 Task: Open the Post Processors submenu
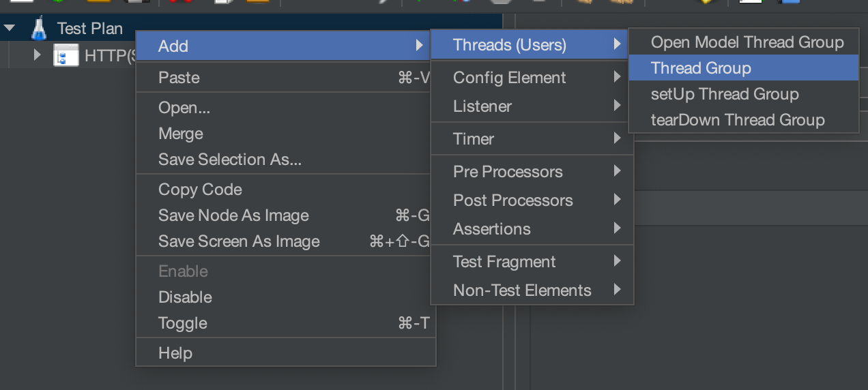pos(513,200)
